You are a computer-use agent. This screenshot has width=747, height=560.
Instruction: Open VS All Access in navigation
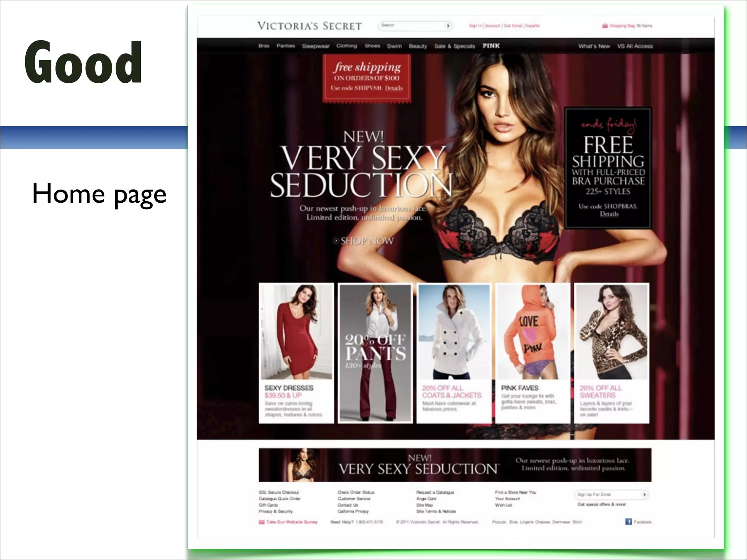[x=635, y=46]
